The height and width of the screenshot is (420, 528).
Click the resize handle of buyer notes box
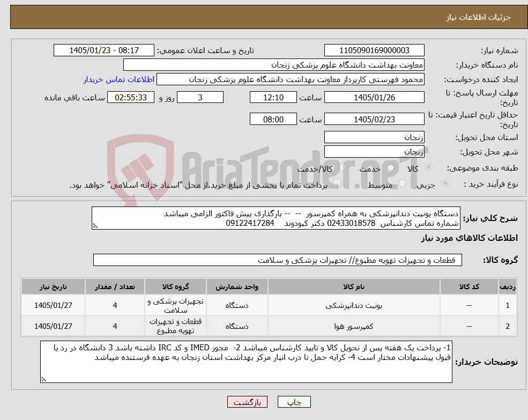43,379
